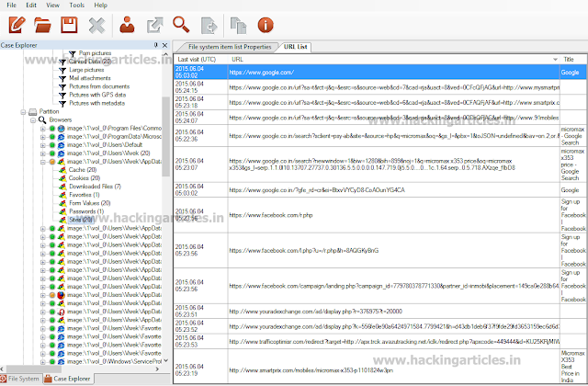Open the File menu
Viewport: 588px width, 386px height.
pos(11,6)
